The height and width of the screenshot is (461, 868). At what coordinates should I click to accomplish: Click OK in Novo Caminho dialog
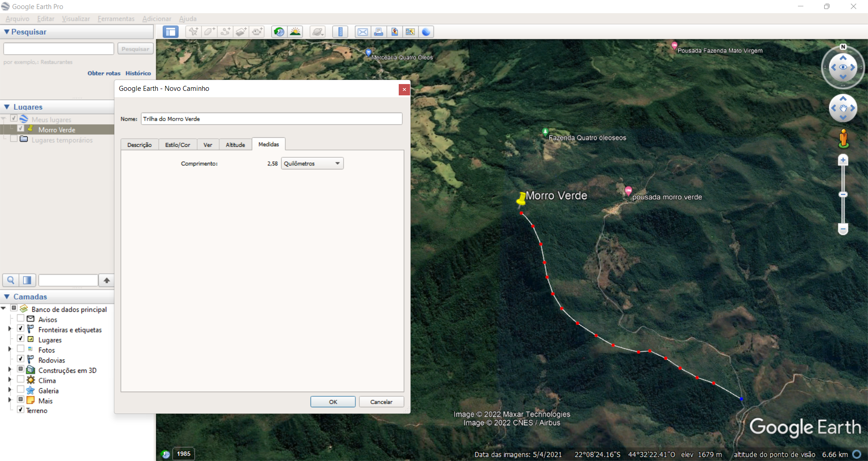tap(333, 402)
